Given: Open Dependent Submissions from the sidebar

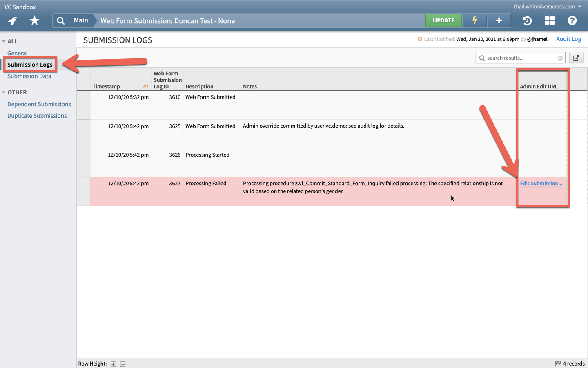Looking at the screenshot, I should 39,104.
